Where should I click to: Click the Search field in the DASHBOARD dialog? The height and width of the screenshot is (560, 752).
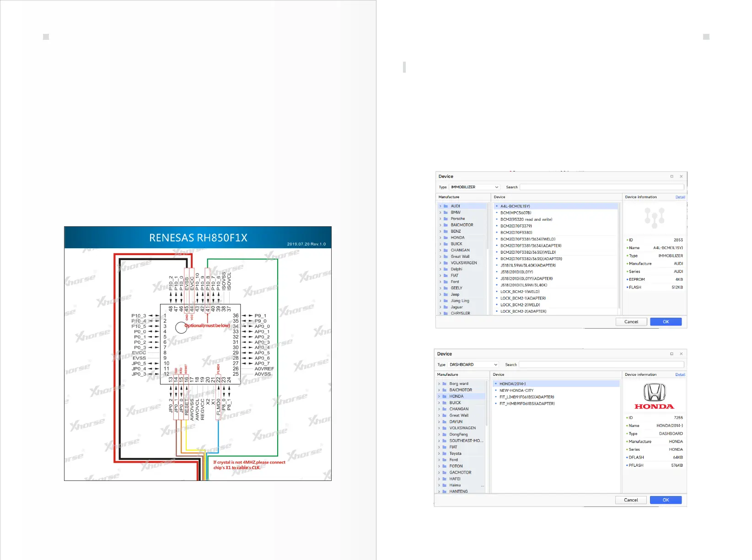[x=601, y=364]
